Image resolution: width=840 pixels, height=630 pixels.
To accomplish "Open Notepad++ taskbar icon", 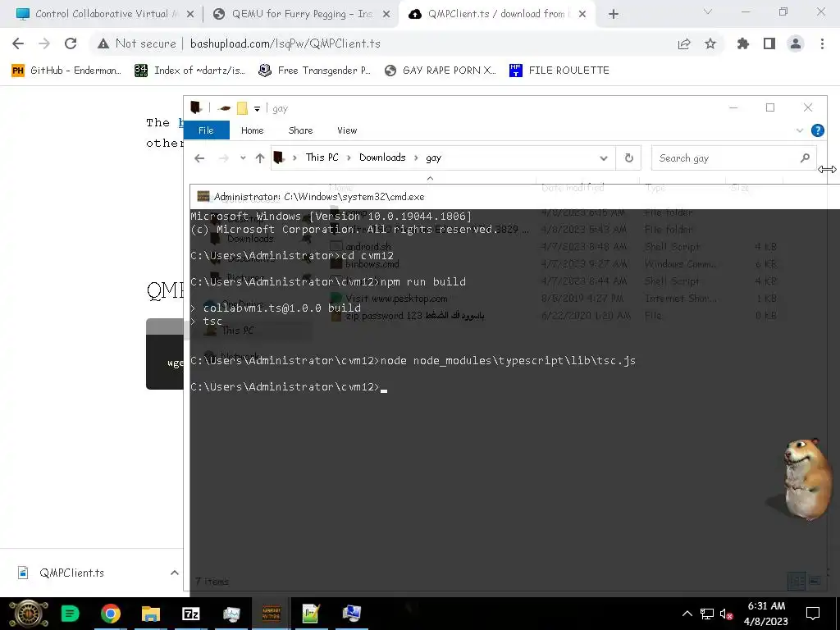I will [311, 614].
